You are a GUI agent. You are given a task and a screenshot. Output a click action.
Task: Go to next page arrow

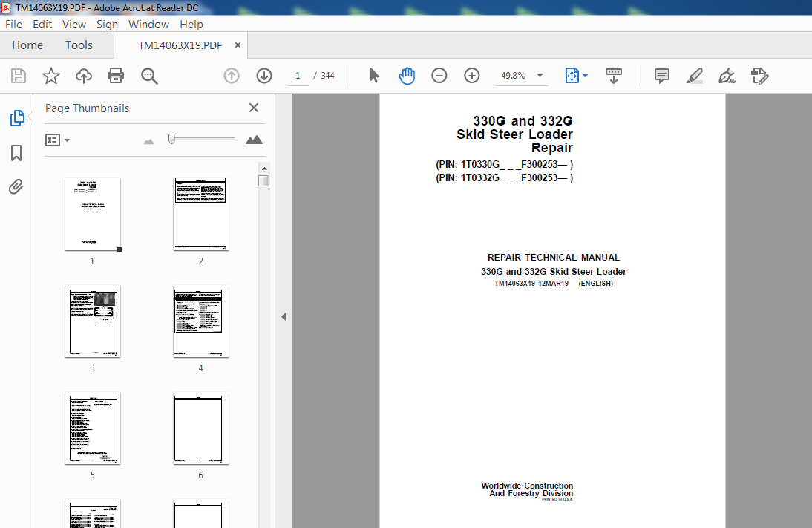264,76
